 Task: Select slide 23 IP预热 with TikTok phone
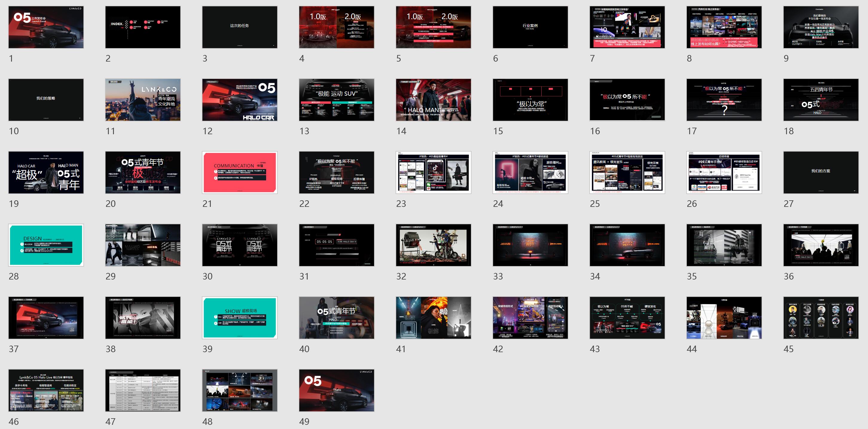coord(433,172)
